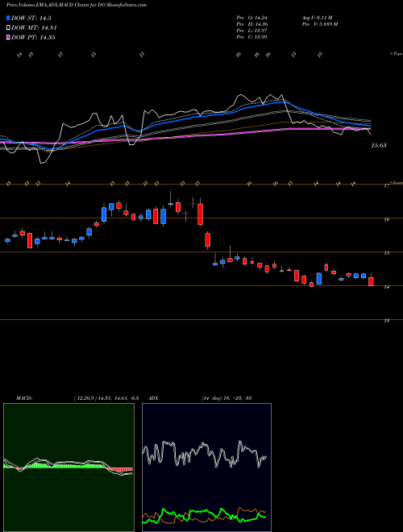Viewport: 403px width, 532px height.
Task: Click the tall blue candle rising above 16
Action: tap(104, 214)
